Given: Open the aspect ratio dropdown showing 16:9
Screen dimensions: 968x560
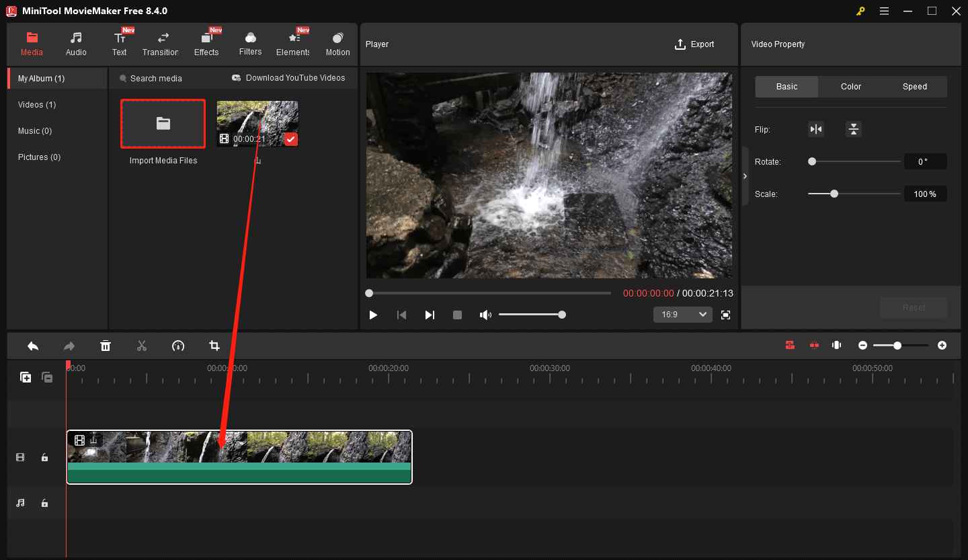Looking at the screenshot, I should [x=682, y=314].
